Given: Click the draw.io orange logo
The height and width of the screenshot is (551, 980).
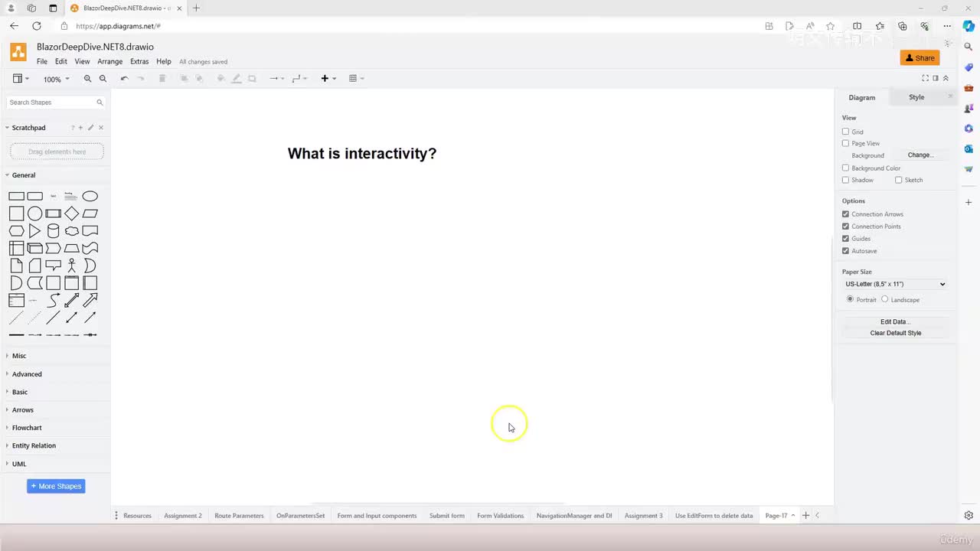Looking at the screenshot, I should (x=18, y=52).
